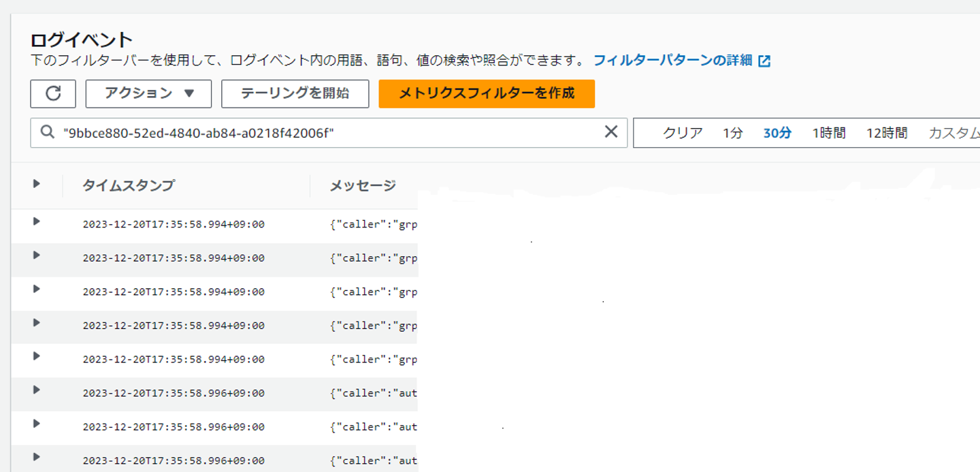Expand the first 17:35:58.996 log row
Image resolution: width=980 pixels, height=472 pixels.
click(x=37, y=390)
